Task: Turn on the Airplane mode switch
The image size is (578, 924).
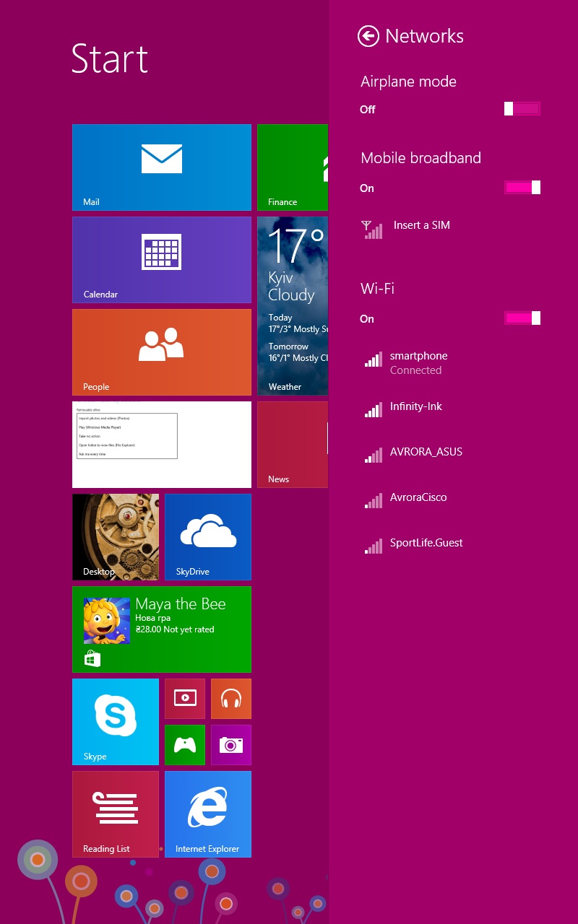Action: pos(522,109)
